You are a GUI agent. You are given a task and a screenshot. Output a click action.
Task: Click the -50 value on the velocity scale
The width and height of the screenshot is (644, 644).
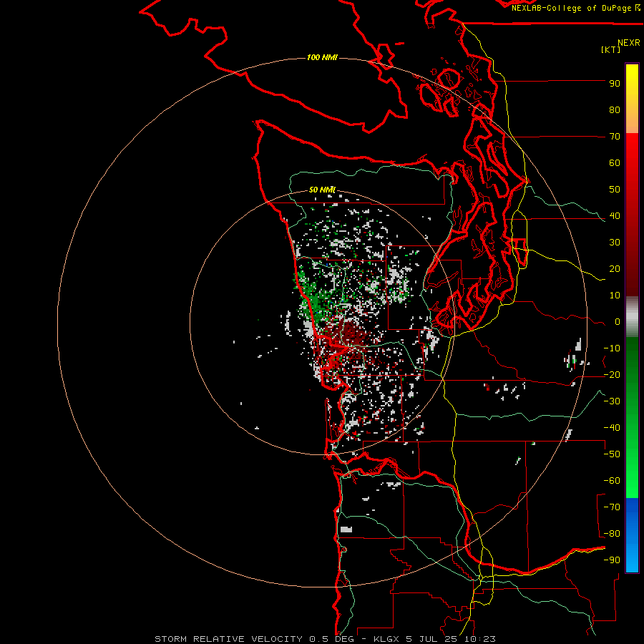[x=612, y=454]
